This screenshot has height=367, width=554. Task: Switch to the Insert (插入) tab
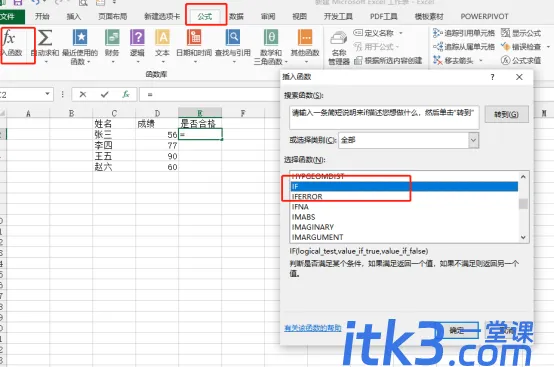(73, 16)
